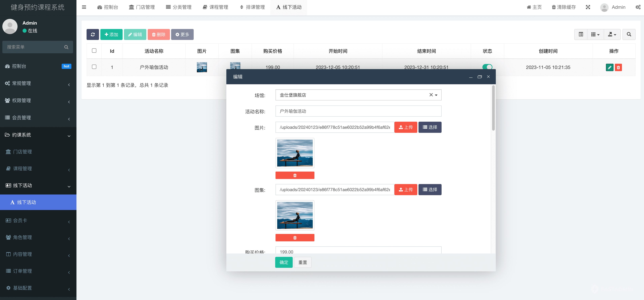
Task: Open the columns grid dropdown
Action: (595, 35)
